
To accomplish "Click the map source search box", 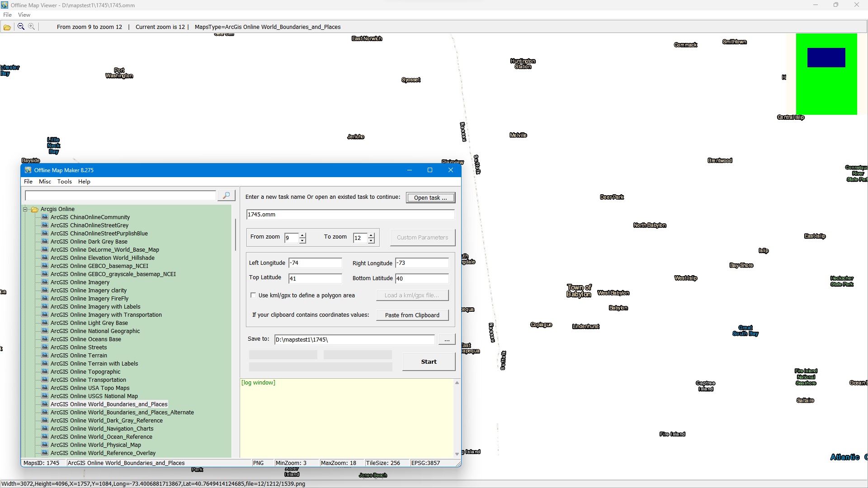I will pyautogui.click(x=121, y=195).
